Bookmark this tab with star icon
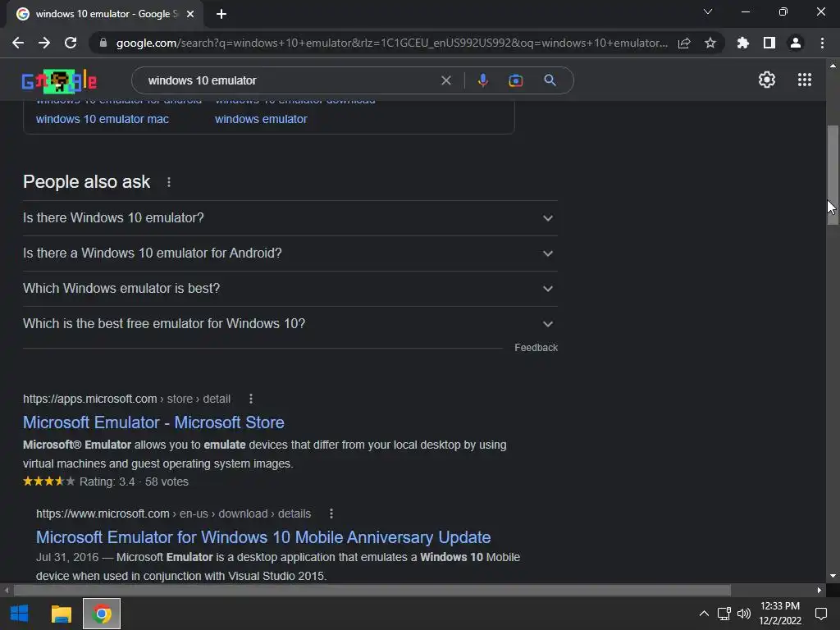 click(710, 43)
